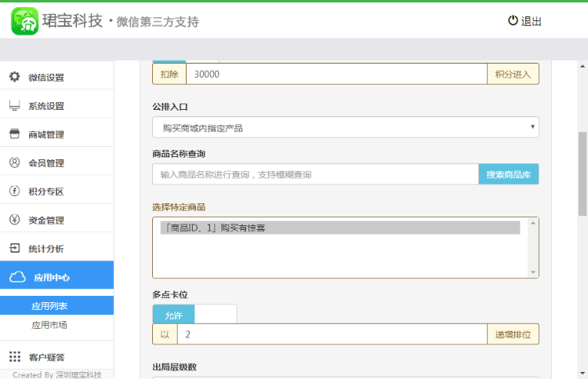Click the 以 addon label
The image size is (588, 379).
(x=165, y=334)
